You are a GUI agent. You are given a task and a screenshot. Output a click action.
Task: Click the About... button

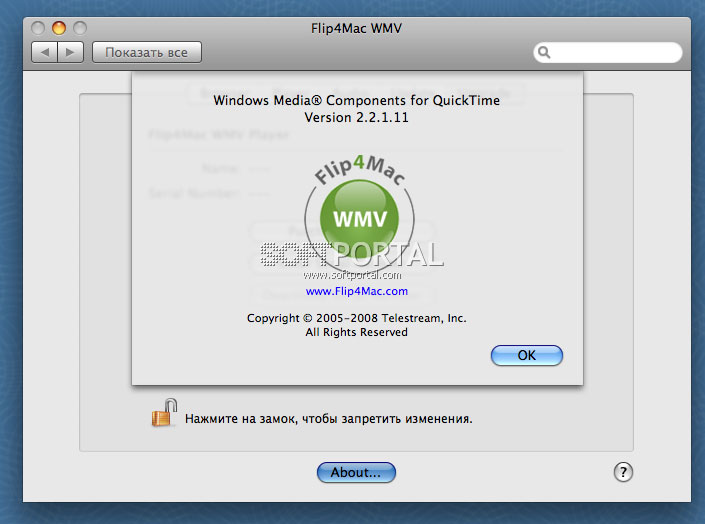356,472
